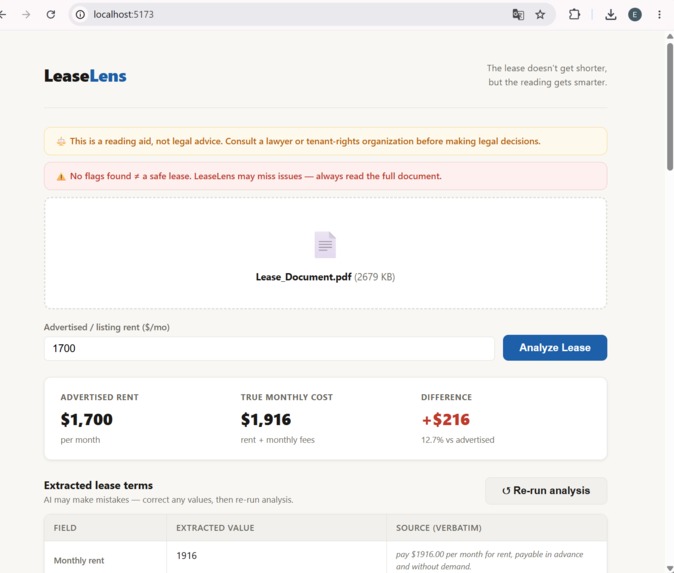Image resolution: width=674 pixels, height=573 pixels.
Task: Click the lease document file icon
Action: [325, 245]
